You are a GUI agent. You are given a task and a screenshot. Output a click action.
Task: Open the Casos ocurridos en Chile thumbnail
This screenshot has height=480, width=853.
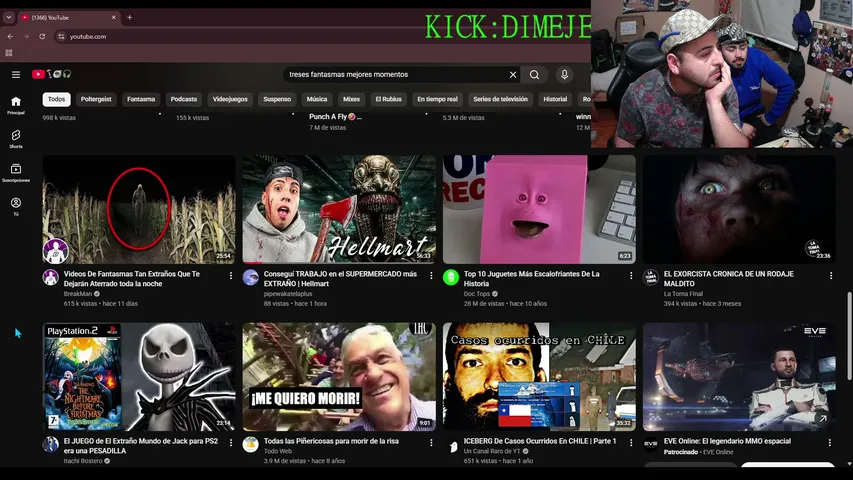tap(539, 377)
